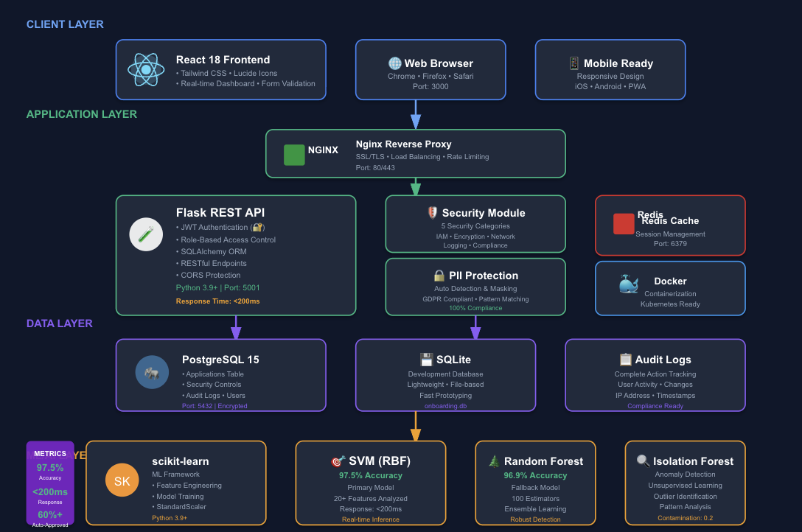Select the SQLite heading
This screenshot has height=532, width=802.
click(453, 360)
